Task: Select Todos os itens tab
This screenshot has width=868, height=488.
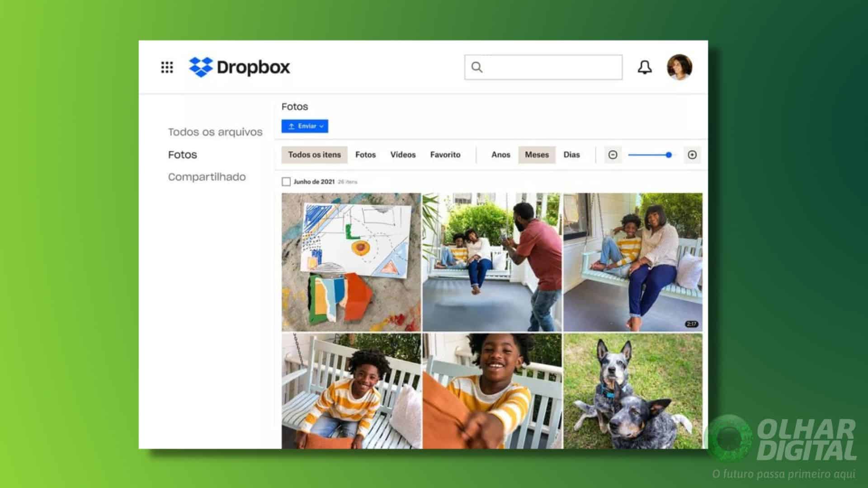Action: tap(314, 155)
